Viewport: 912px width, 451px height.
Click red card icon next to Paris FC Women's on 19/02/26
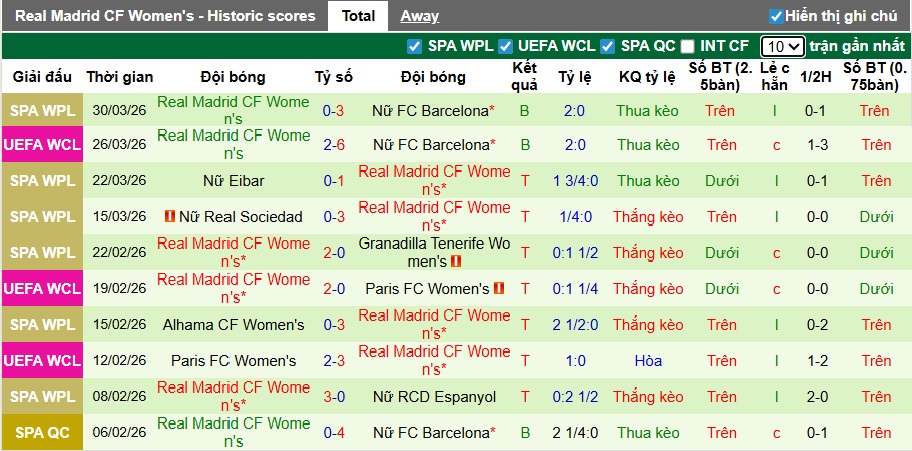(x=499, y=289)
